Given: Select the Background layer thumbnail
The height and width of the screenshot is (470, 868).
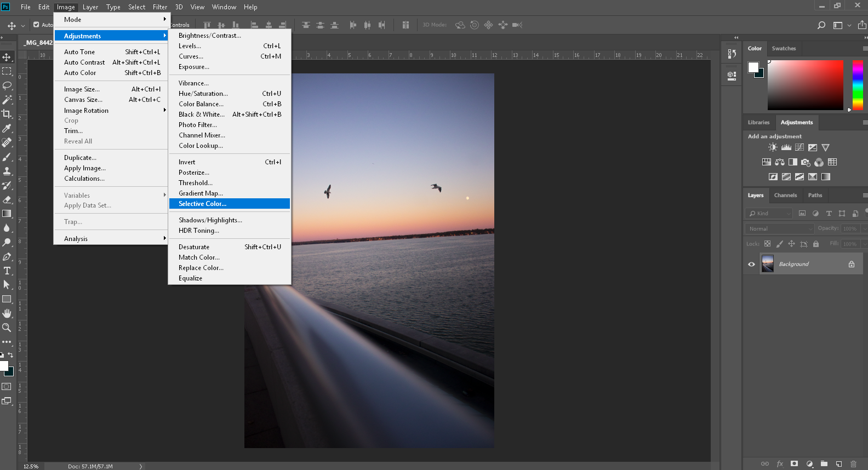Looking at the screenshot, I should tap(768, 264).
